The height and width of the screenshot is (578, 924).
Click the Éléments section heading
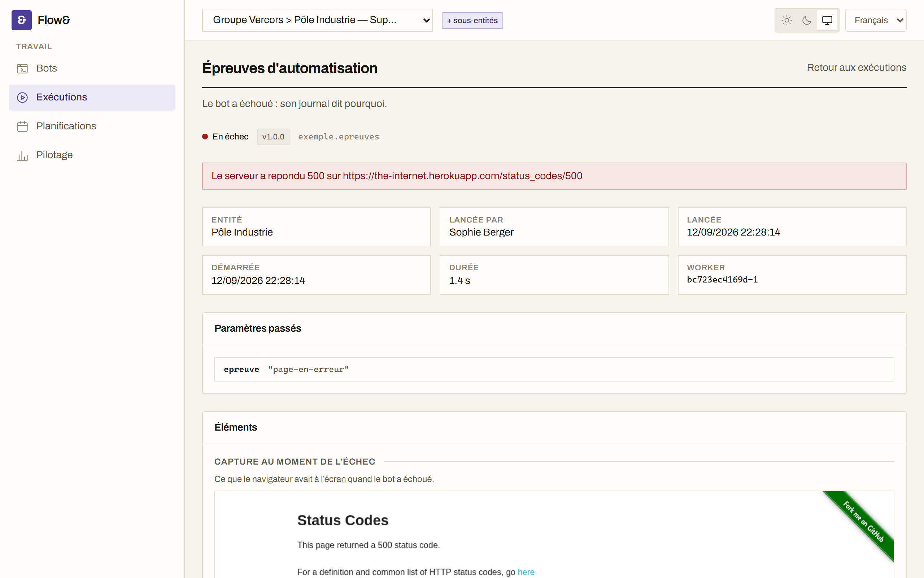pos(236,427)
